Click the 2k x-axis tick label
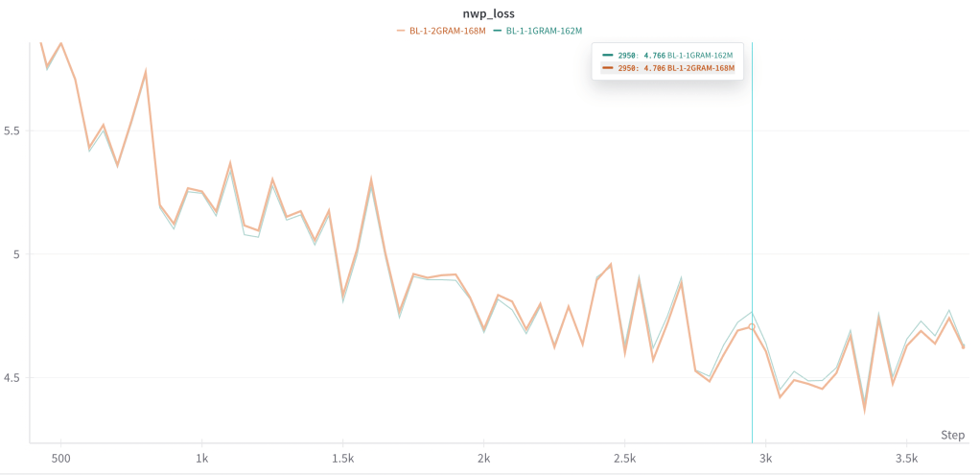Screen dimensions: 980x475 coord(484,458)
